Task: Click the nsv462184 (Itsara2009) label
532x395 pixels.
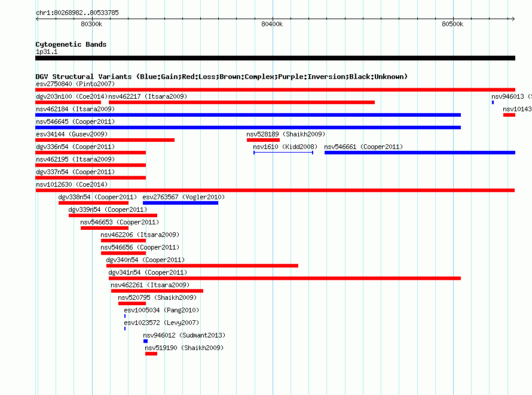Action: (x=75, y=109)
